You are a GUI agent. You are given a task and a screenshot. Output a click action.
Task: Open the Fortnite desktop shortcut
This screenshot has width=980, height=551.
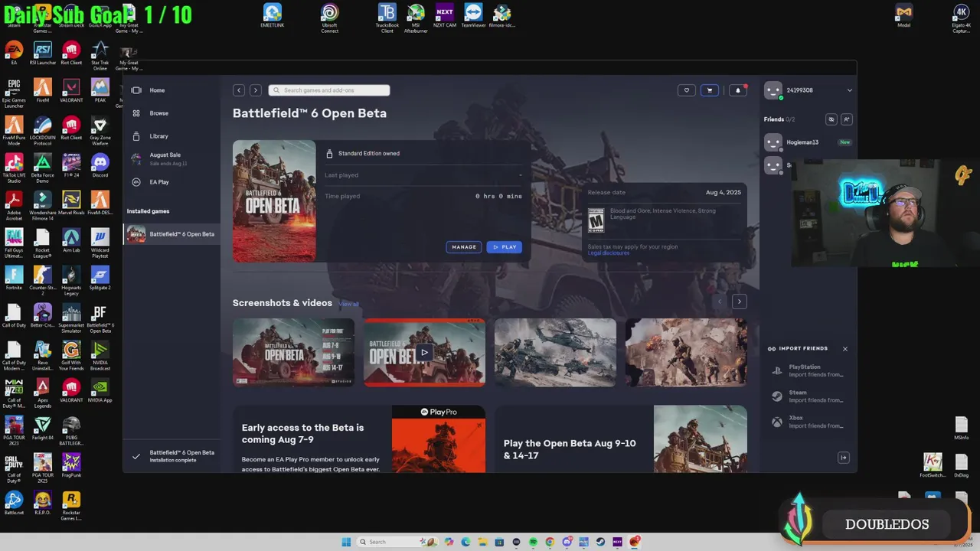14,279
